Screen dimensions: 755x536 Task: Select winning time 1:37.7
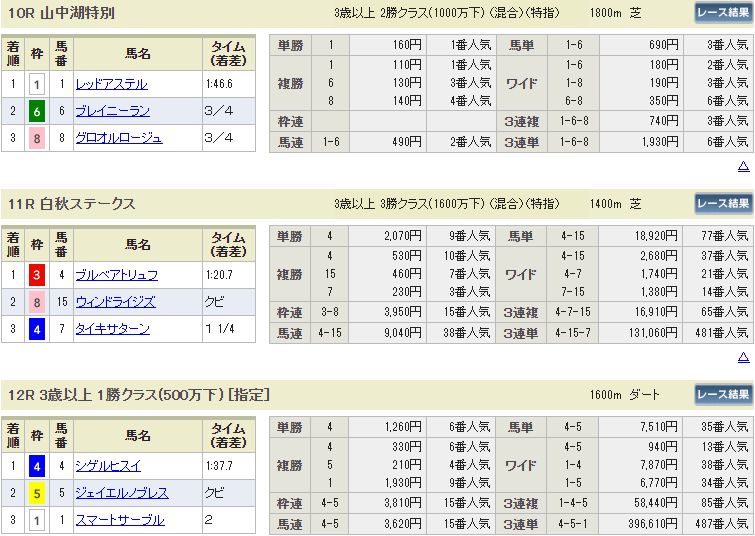tap(220, 466)
